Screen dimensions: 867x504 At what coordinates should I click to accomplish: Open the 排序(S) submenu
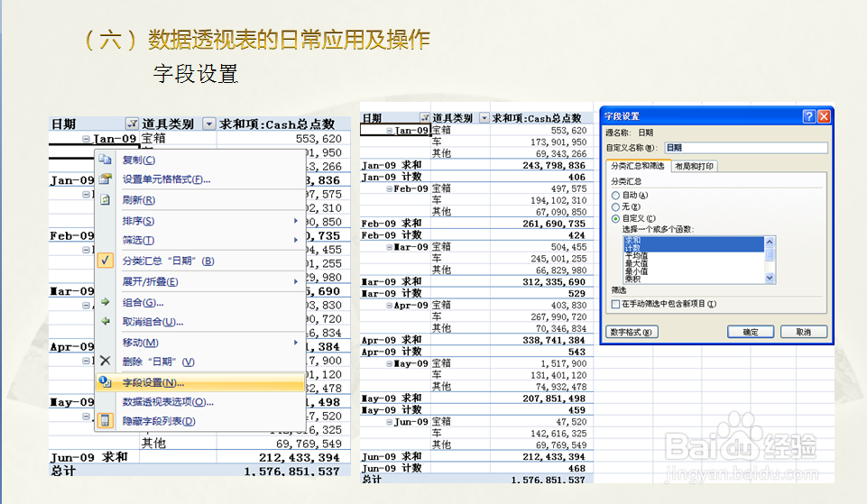click(200, 221)
